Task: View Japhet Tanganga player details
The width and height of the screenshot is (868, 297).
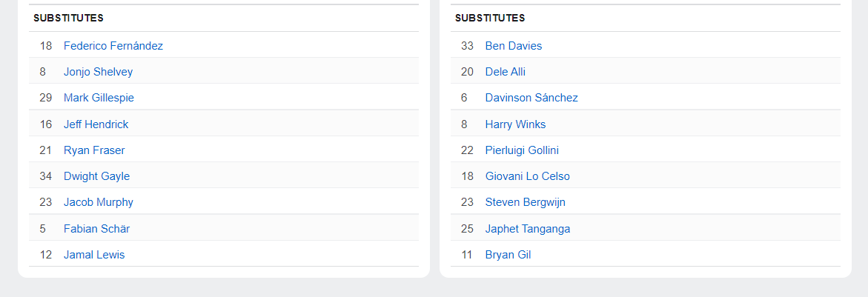Action: point(528,229)
